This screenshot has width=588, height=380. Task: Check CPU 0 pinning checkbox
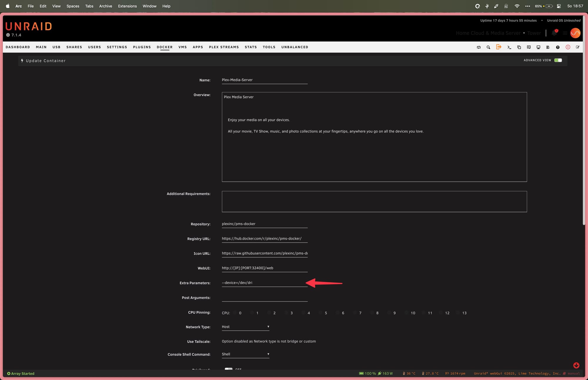235,313
